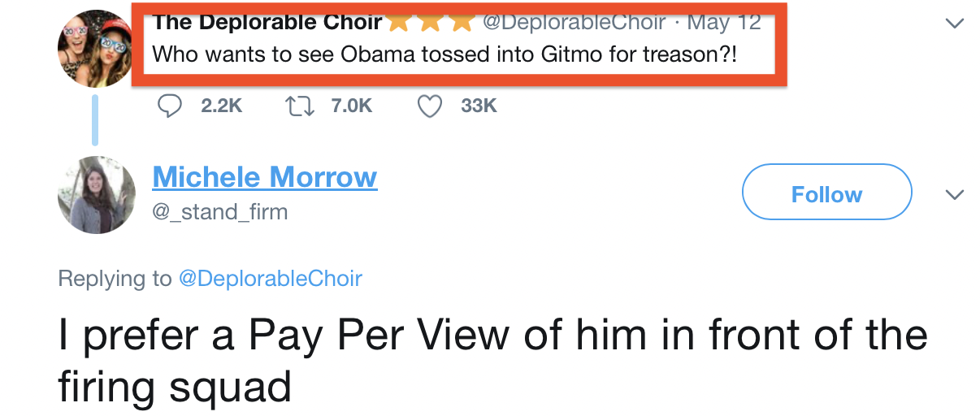Screen dimensions: 980x416
Task: Open The Deplorable Choir profile picture
Action: (x=95, y=49)
